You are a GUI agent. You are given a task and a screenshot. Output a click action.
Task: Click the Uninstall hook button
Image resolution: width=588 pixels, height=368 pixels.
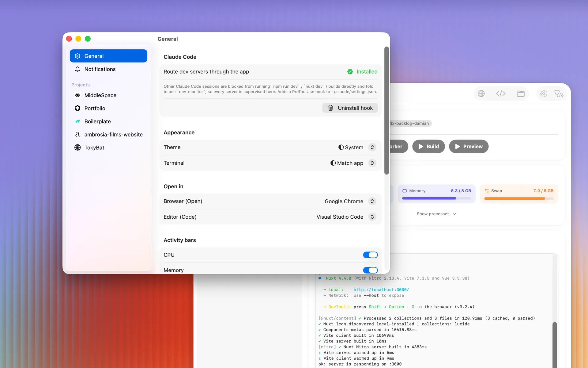coord(350,108)
